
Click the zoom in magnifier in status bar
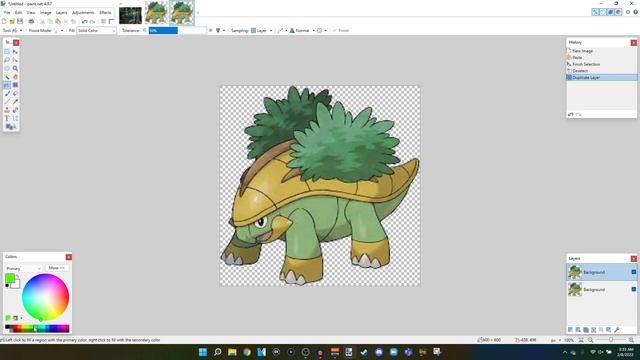(631, 340)
